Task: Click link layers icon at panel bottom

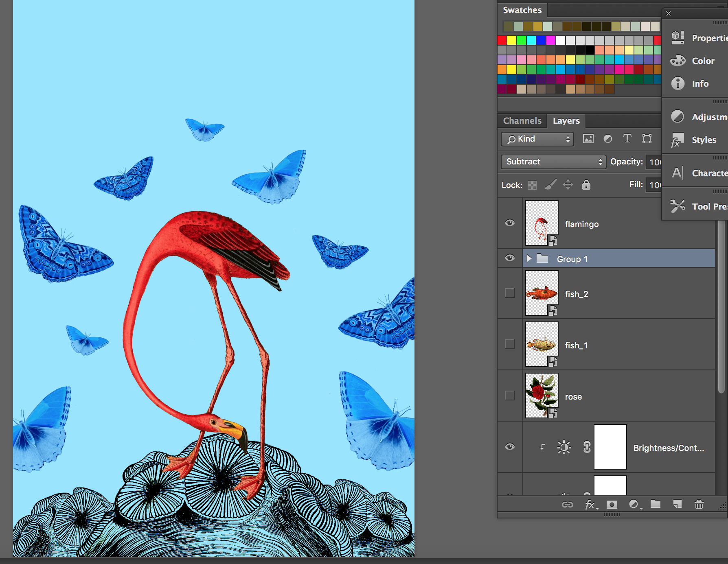Action: tap(568, 505)
